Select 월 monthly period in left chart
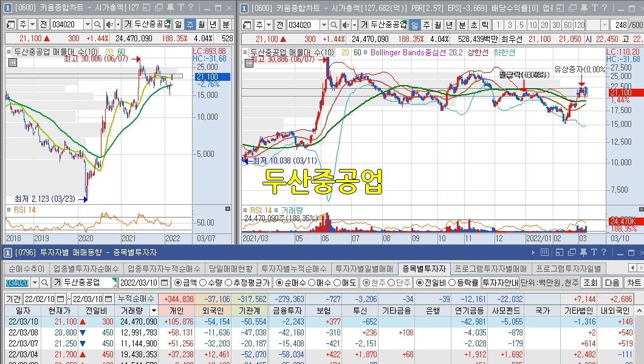644x364 pixels. click(201, 25)
